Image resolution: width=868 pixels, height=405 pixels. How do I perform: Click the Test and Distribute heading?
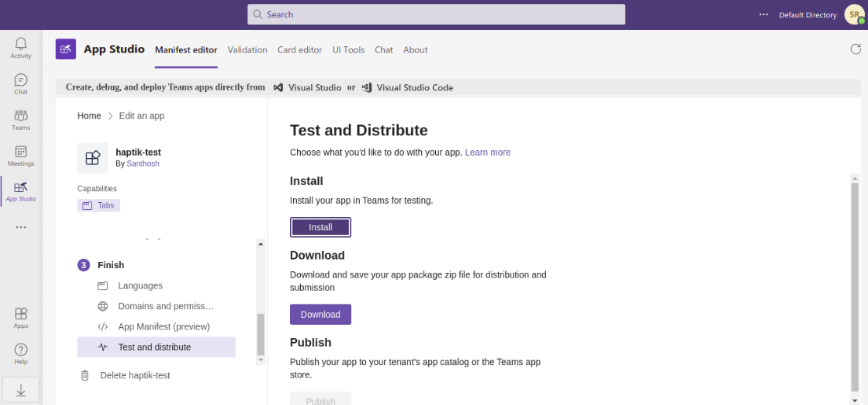coord(359,131)
